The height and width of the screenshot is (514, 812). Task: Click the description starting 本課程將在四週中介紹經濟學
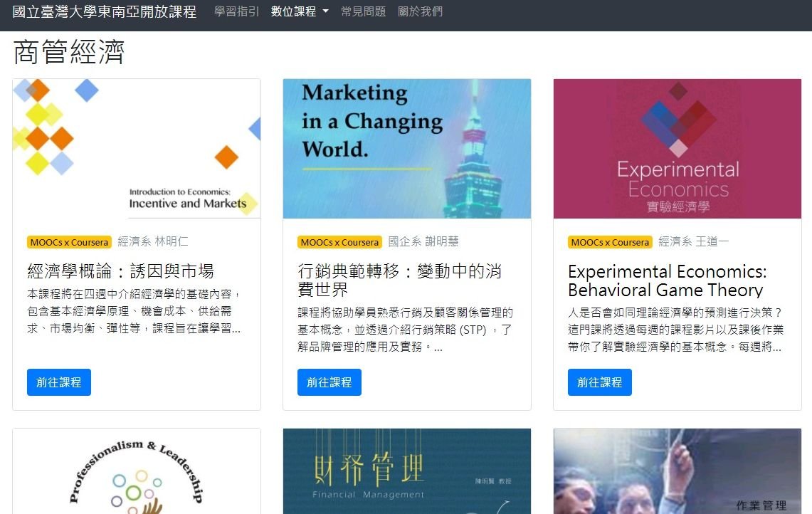click(134, 311)
